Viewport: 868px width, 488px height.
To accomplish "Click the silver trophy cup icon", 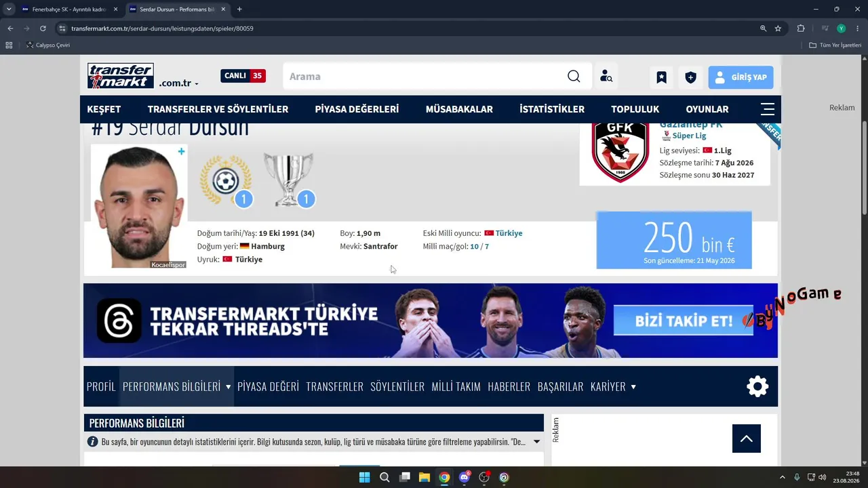I will [x=289, y=180].
